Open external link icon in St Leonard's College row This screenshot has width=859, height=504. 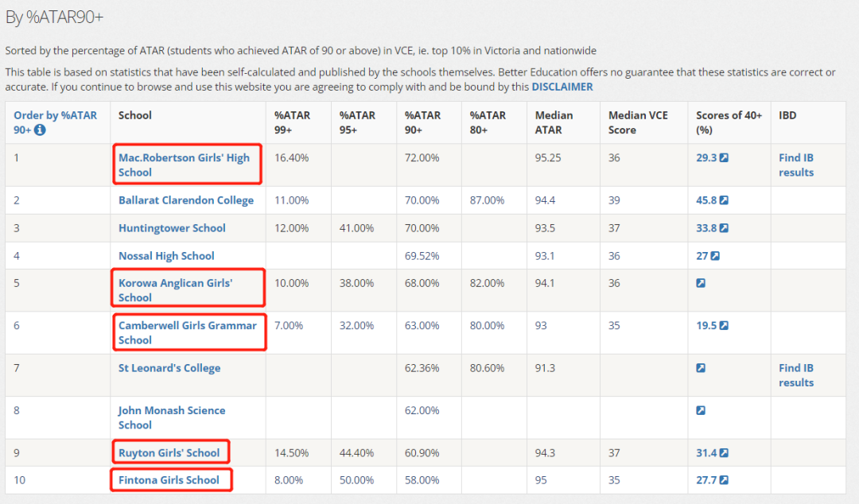(701, 368)
